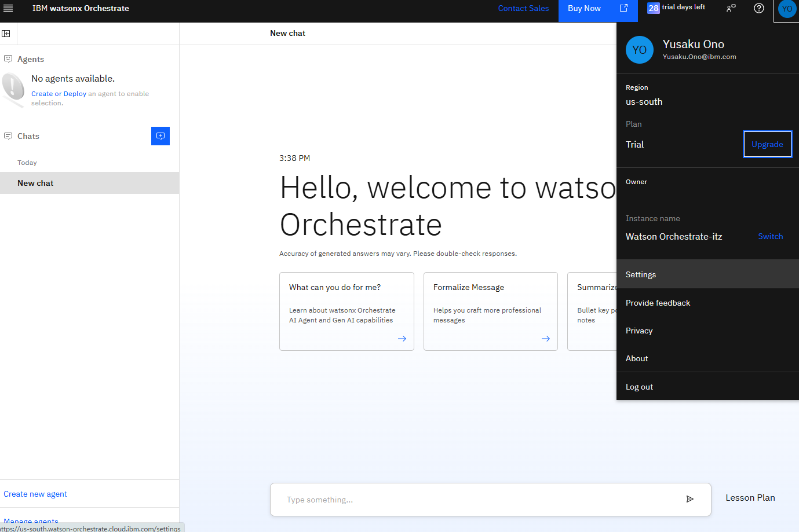Click the Yusaku.Ono@ibm.com email text
Image resolution: width=799 pixels, height=532 pixels.
pyautogui.click(x=699, y=57)
